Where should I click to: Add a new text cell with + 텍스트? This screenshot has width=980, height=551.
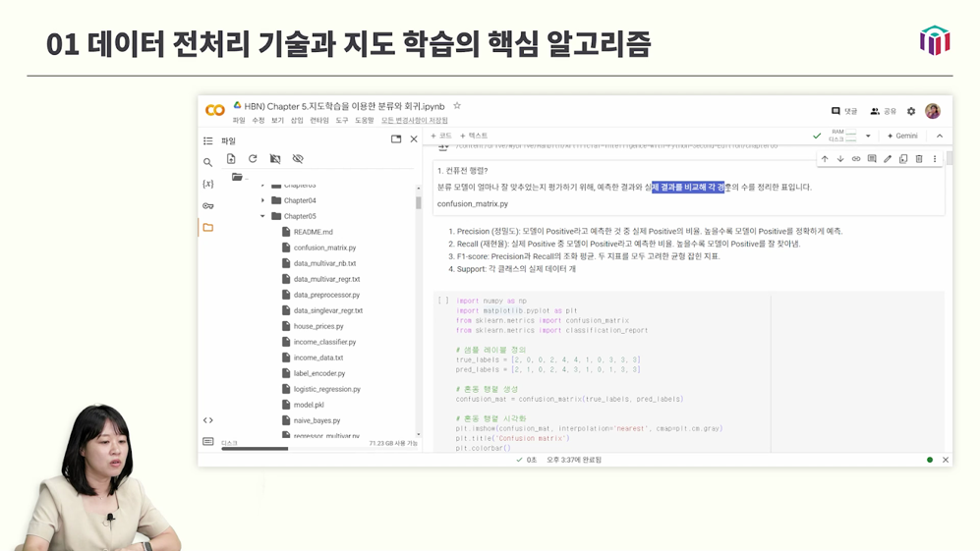(474, 136)
